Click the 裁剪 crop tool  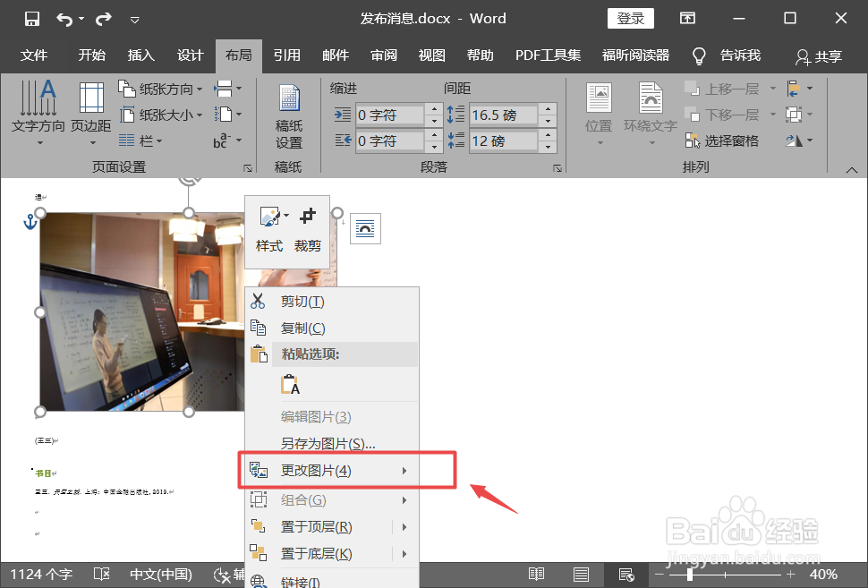(308, 230)
